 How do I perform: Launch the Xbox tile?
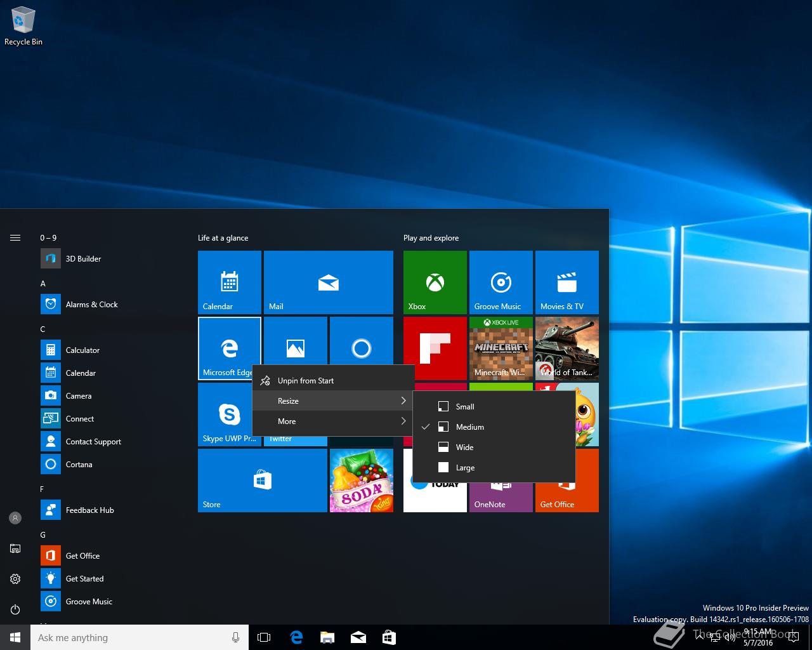435,282
